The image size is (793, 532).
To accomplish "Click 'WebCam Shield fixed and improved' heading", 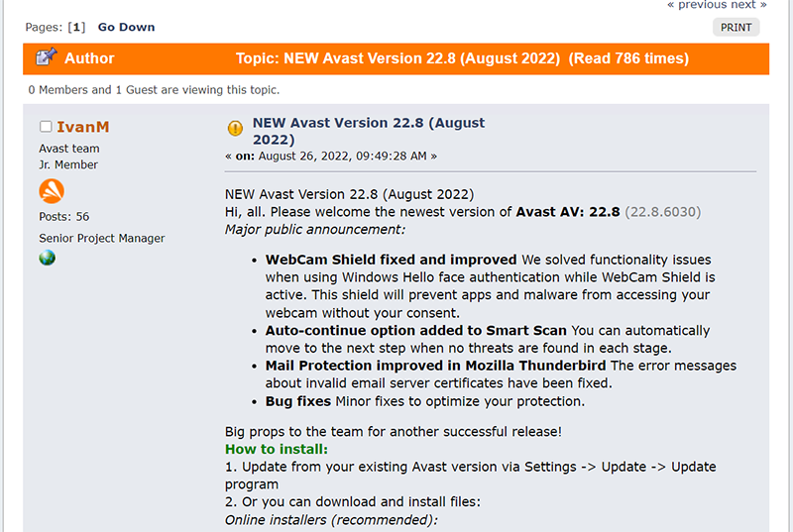I will click(391, 260).
